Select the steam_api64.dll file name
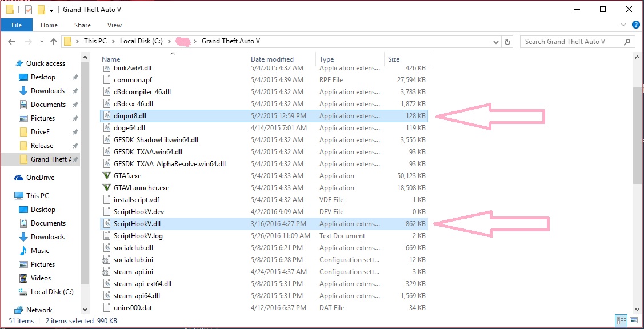Screen dimensions: 644x329 tap(137, 296)
